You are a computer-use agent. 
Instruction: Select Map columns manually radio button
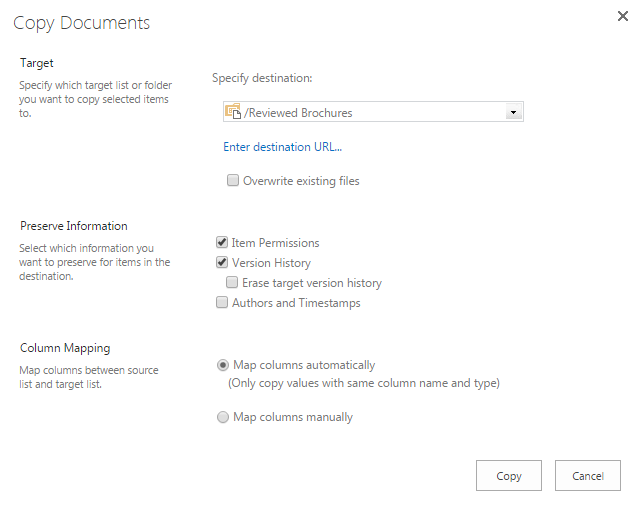(223, 417)
